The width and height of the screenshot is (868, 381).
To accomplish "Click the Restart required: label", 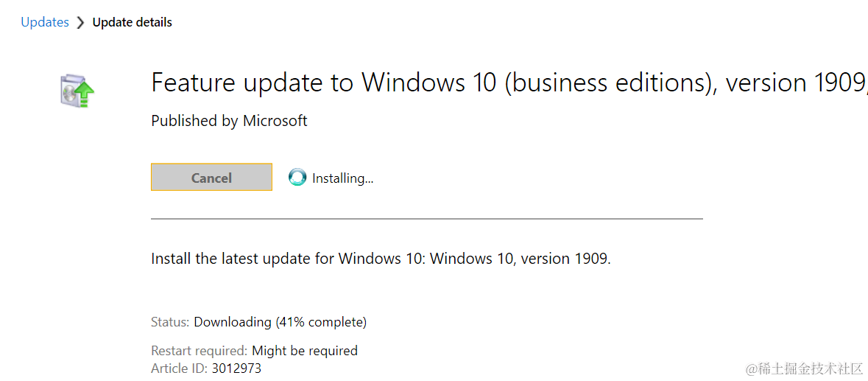I will tap(199, 351).
